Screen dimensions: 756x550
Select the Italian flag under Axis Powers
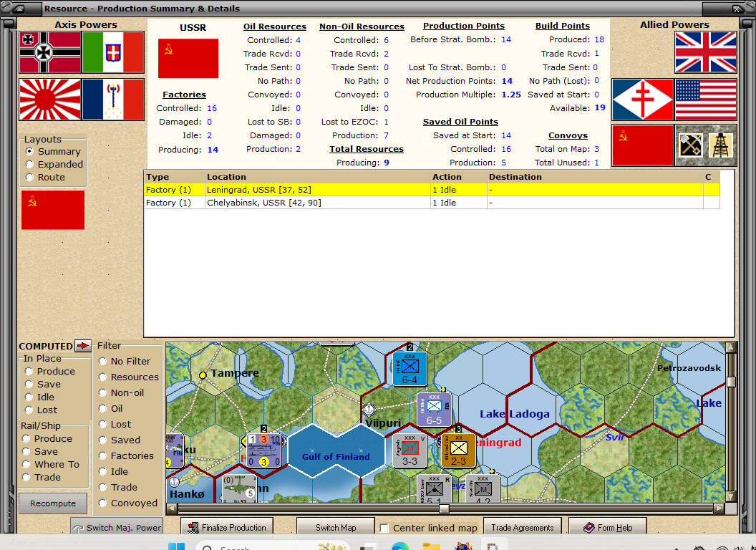coord(113,52)
